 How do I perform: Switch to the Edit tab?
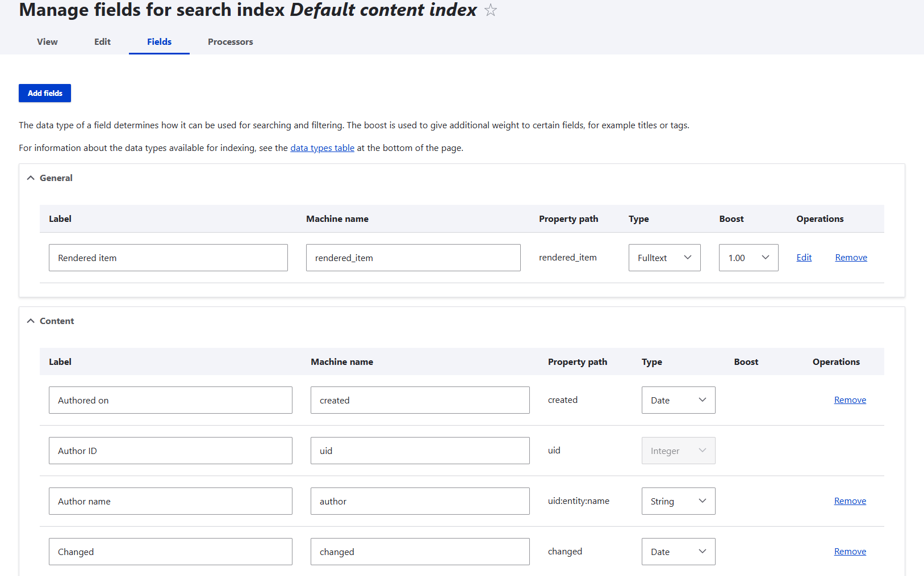(x=102, y=41)
